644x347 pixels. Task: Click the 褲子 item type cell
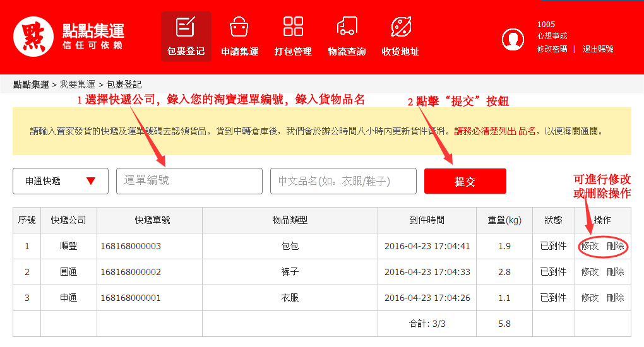point(290,272)
